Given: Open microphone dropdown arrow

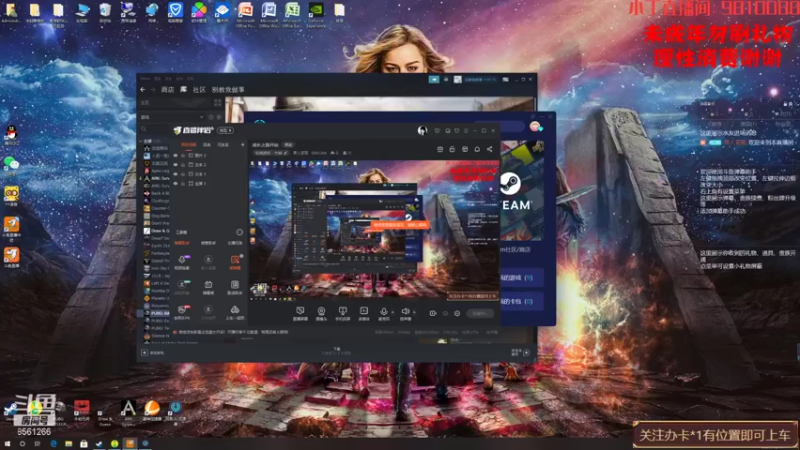Looking at the screenshot, I should tap(392, 312).
